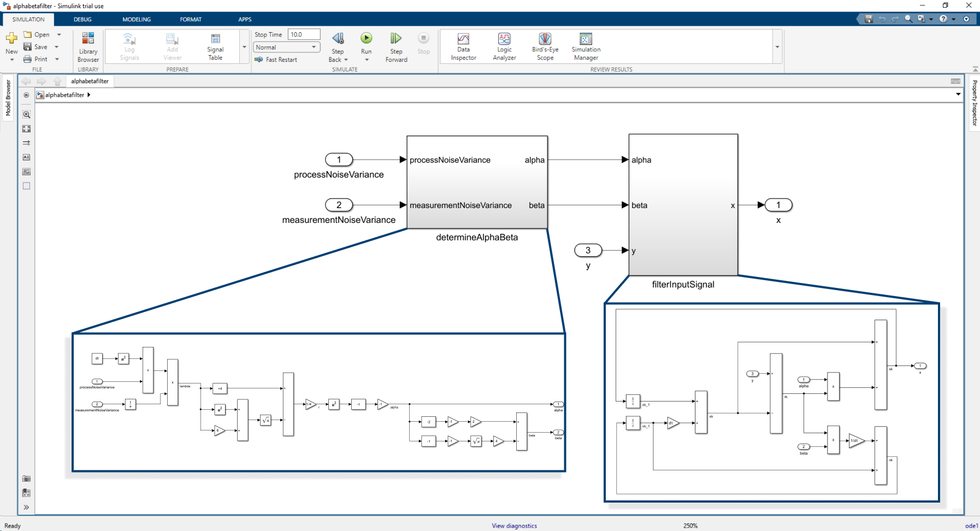Open the Save dropdown arrow
Screen dimensions: 980x531
pyautogui.click(x=57, y=47)
